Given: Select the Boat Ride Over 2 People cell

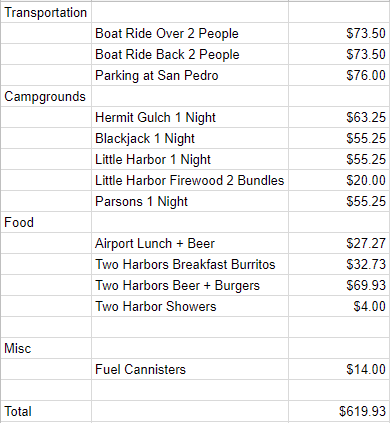Looking at the screenshot, I should coord(190,33).
